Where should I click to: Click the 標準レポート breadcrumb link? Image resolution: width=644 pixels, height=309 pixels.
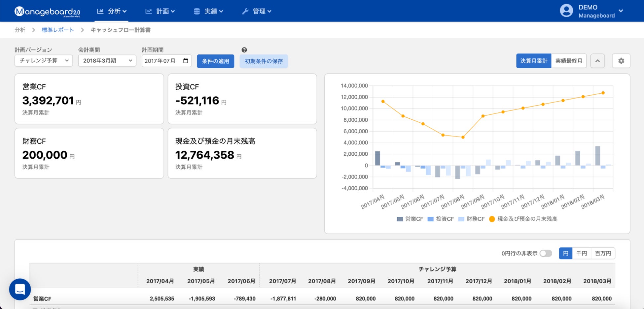point(58,30)
